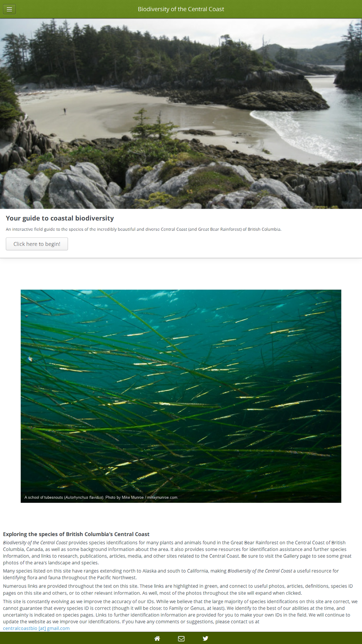Expand the tubesnouts school underwater photo
Screen dimensions: 362x644
coord(181,396)
